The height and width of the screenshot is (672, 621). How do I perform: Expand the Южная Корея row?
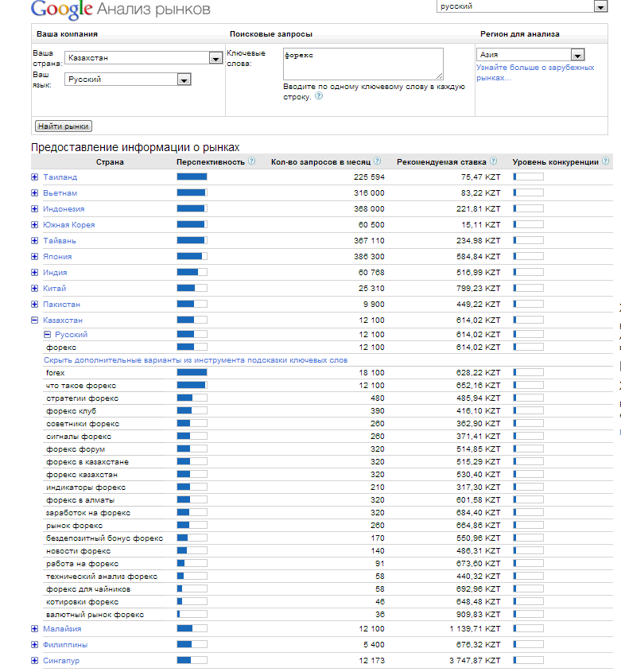[x=35, y=224]
